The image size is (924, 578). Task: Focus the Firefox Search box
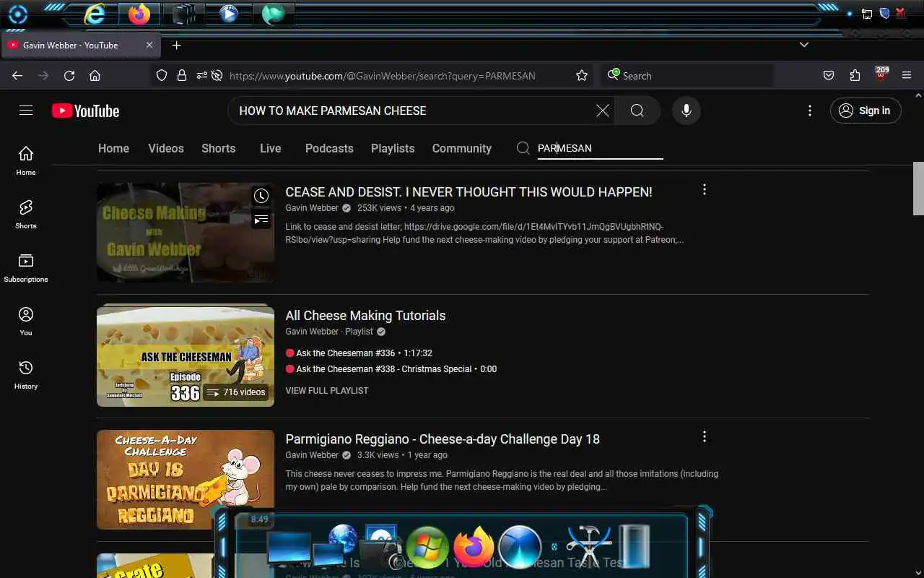coord(687,75)
